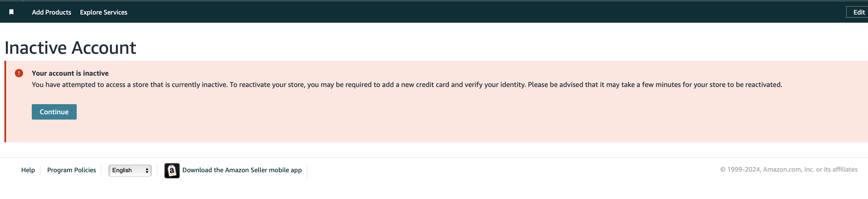Click the bookmark icon in navigation bar

point(11,12)
